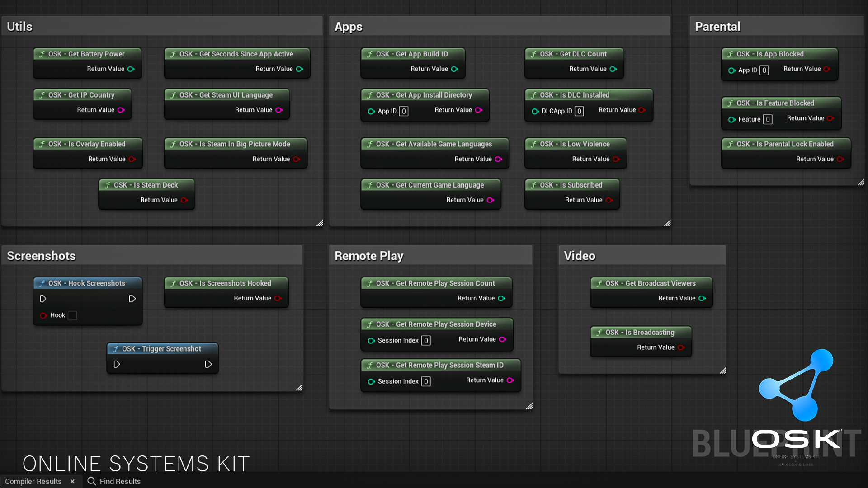Click the Hook input pin on Hook Screenshots node
The image size is (868, 488).
[x=44, y=315]
